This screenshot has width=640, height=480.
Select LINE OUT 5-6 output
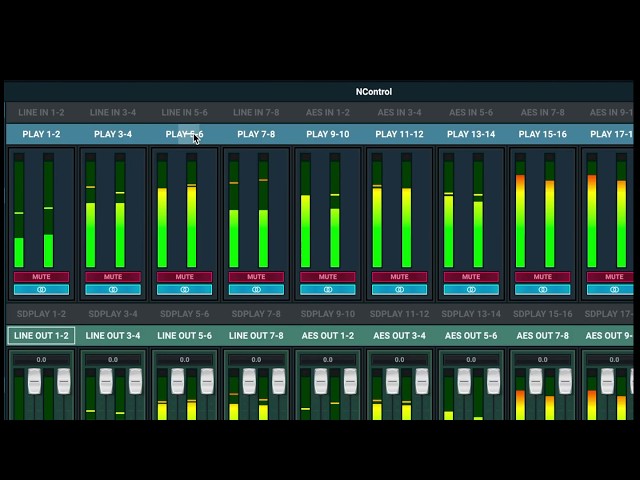[184, 336]
